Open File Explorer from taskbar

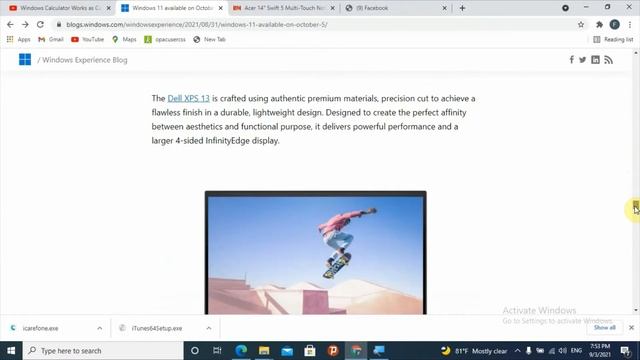tap(264, 351)
